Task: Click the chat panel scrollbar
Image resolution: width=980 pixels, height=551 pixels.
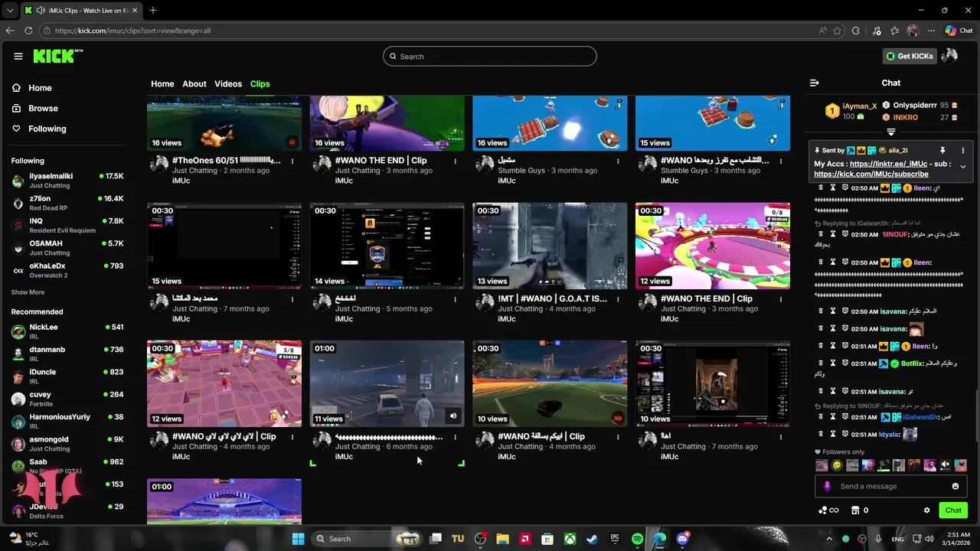Action: [x=977, y=416]
